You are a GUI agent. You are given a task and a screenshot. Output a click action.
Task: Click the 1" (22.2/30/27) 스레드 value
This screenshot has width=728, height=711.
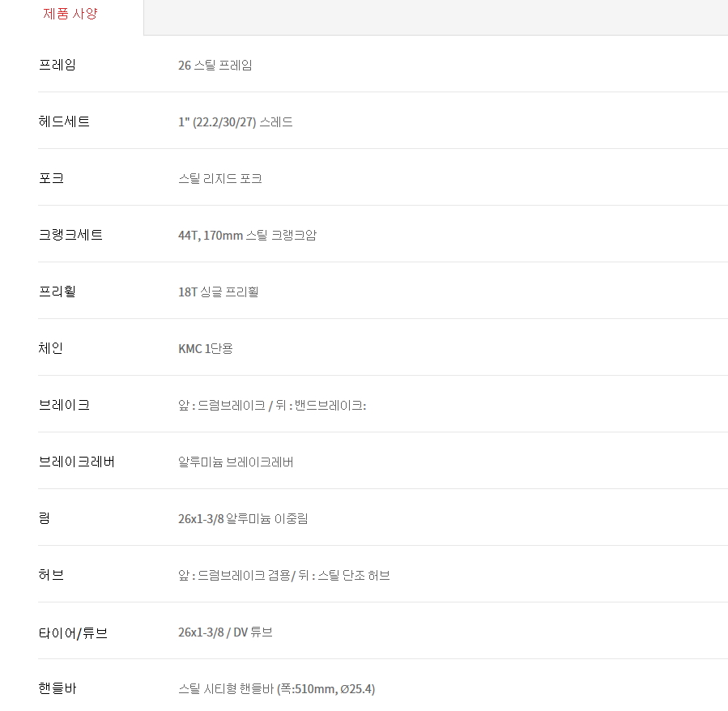pyautogui.click(x=235, y=122)
